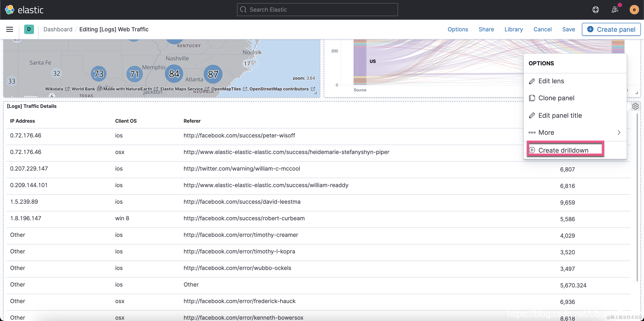Screen dimensions: 644x321
Task: Open the newsfeed notifications icon
Action: [615, 10]
